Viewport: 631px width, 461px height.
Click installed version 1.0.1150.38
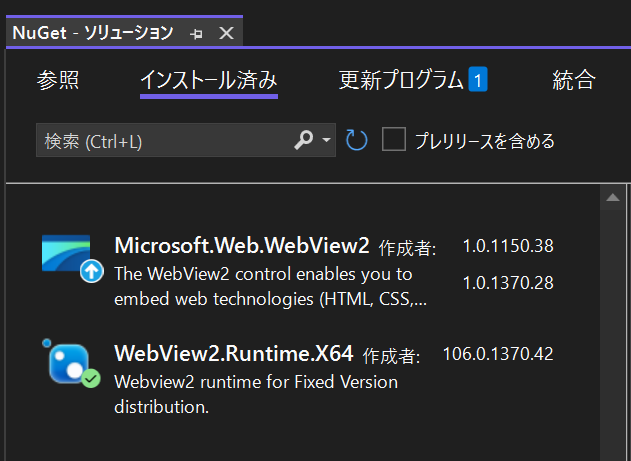tap(508, 246)
